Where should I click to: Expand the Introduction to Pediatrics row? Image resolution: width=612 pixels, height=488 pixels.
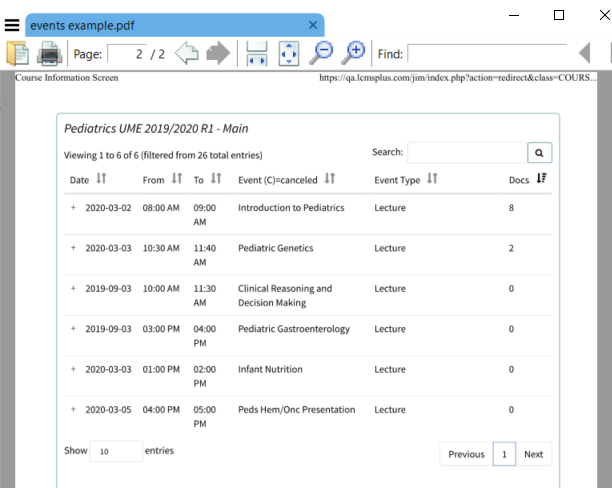(73, 207)
